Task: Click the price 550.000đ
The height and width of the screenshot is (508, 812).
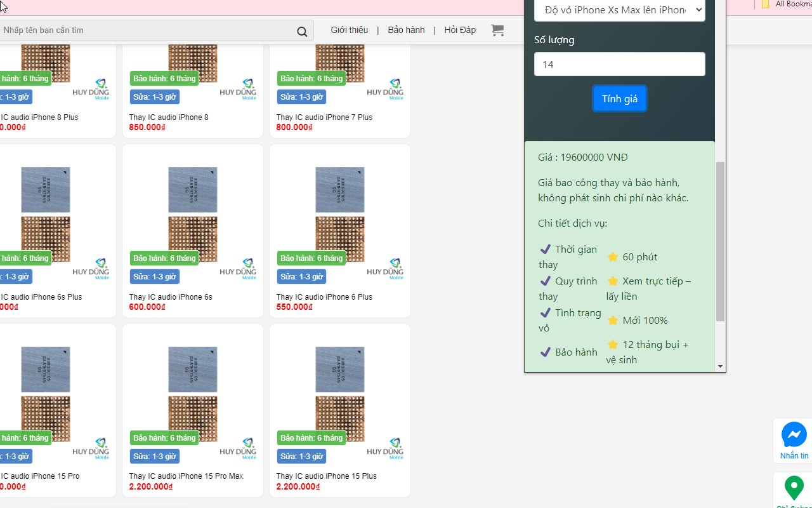Action: 294,307
